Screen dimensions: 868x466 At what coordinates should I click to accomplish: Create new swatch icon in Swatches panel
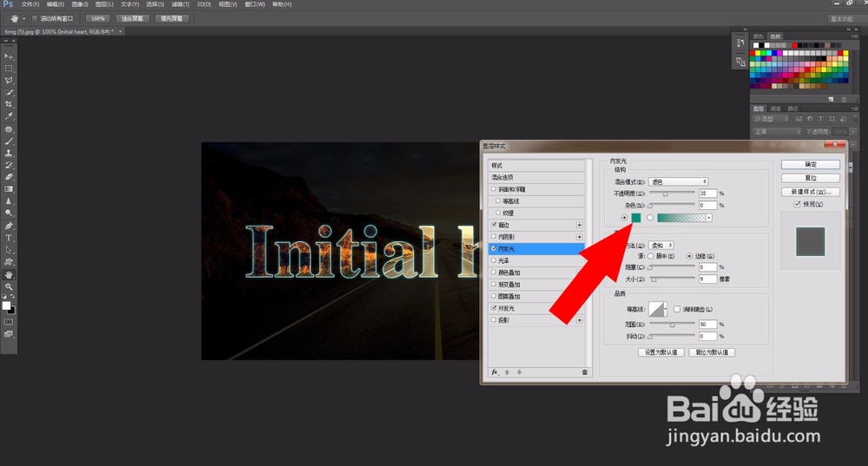click(x=831, y=99)
